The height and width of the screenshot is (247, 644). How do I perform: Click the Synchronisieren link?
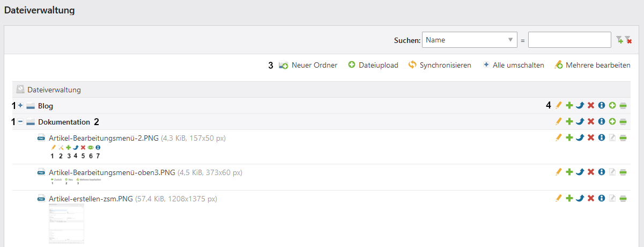coord(440,65)
